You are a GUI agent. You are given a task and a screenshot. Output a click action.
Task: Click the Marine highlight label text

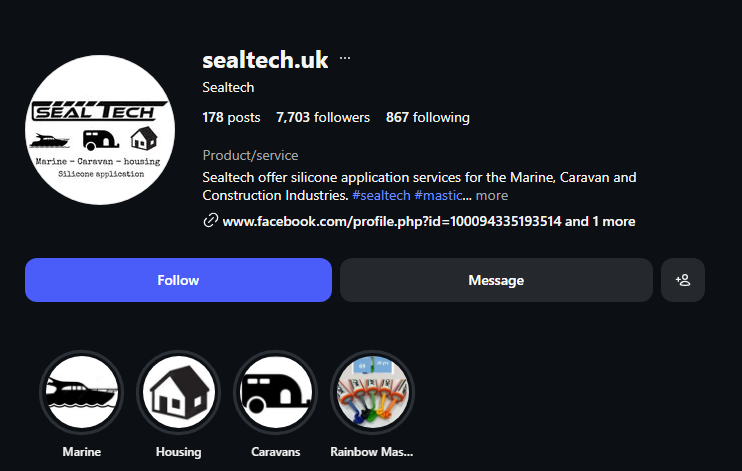coord(81,452)
